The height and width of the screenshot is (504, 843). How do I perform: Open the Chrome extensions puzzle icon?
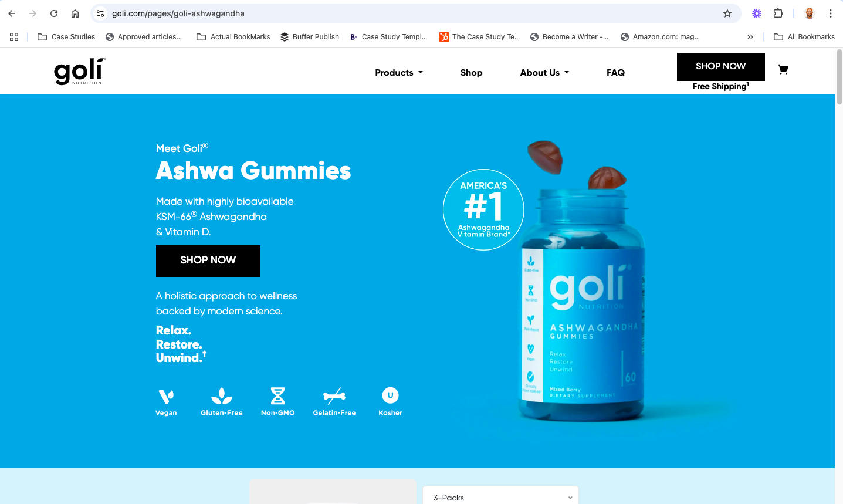click(778, 13)
